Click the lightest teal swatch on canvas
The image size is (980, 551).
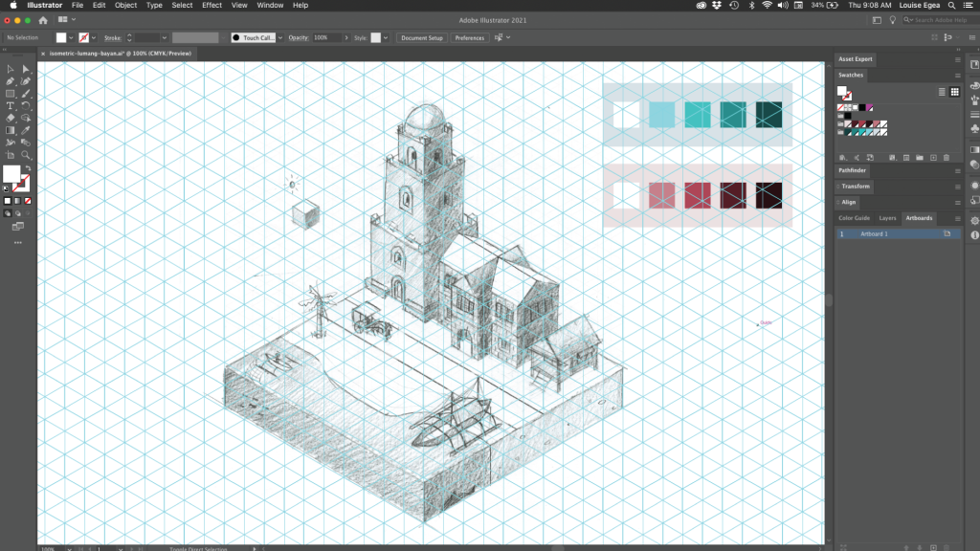click(x=661, y=115)
